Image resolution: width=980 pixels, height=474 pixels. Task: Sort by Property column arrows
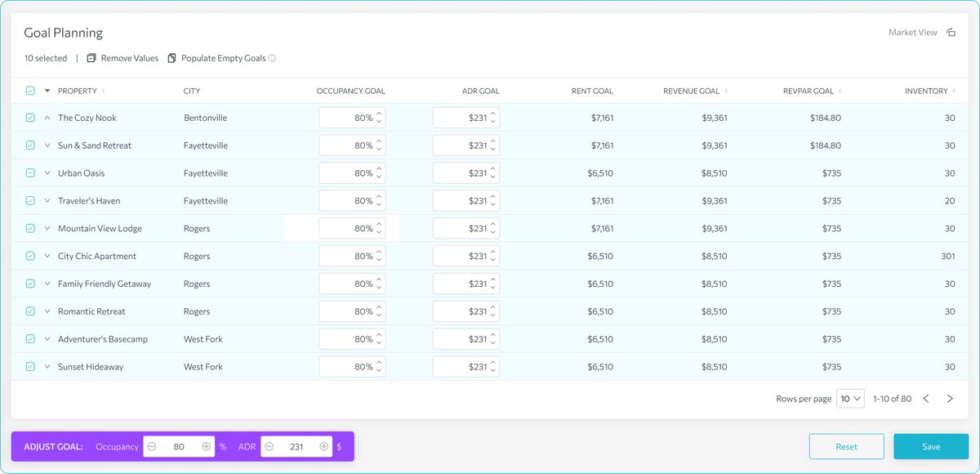coord(103,91)
